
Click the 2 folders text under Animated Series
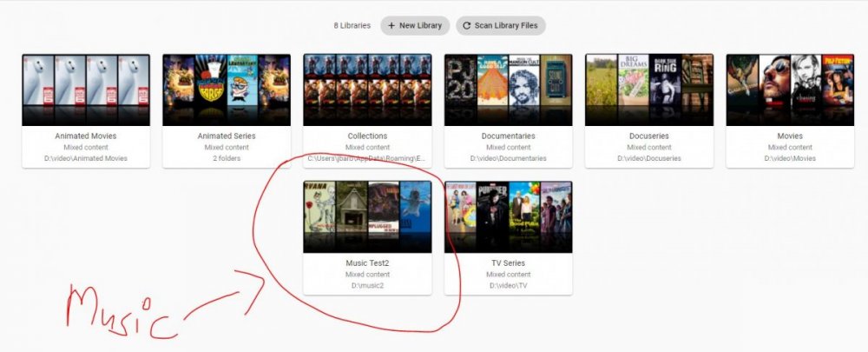(x=227, y=158)
